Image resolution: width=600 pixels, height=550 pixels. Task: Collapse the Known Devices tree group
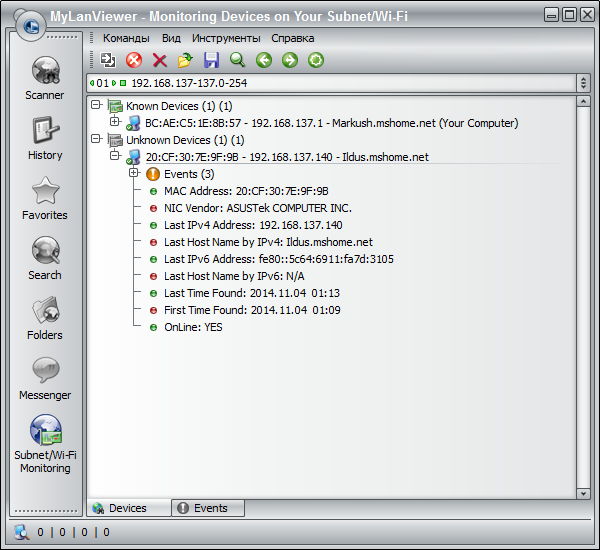pos(96,106)
